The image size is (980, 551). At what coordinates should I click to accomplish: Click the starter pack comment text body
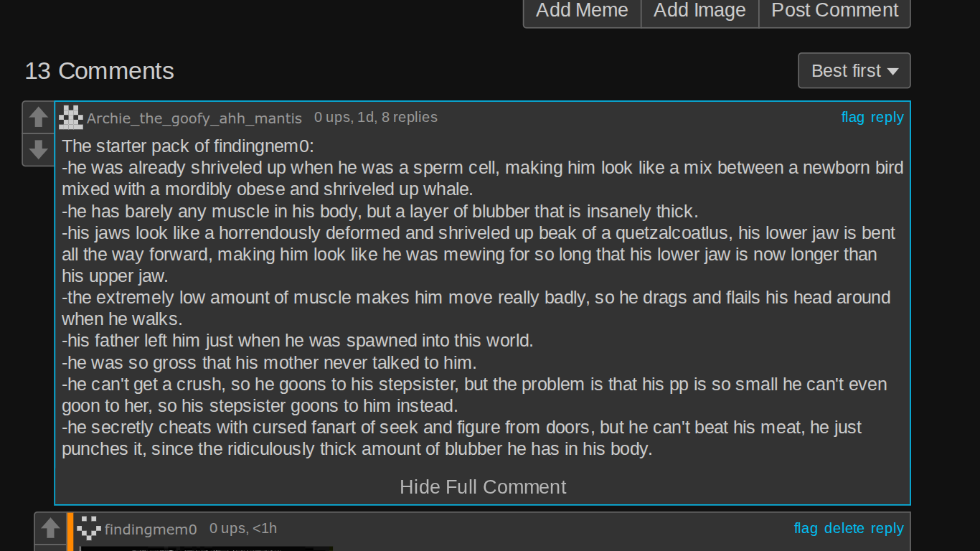point(483,298)
